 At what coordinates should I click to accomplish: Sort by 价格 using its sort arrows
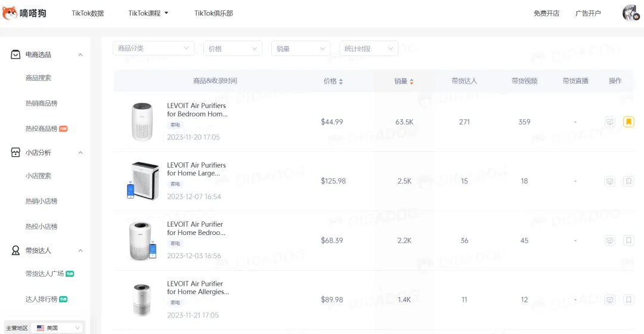pos(341,81)
